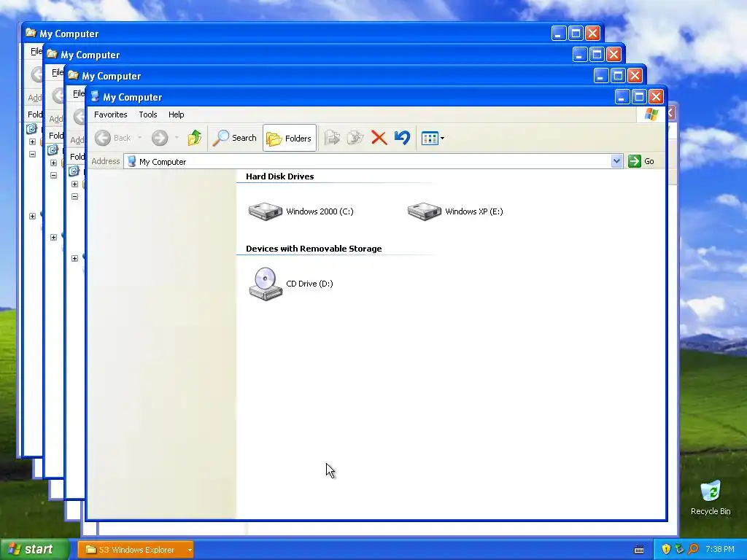Click the title bar folder icon of the window directly behind the front one
The height and width of the screenshot is (560, 747).
[x=73, y=75]
